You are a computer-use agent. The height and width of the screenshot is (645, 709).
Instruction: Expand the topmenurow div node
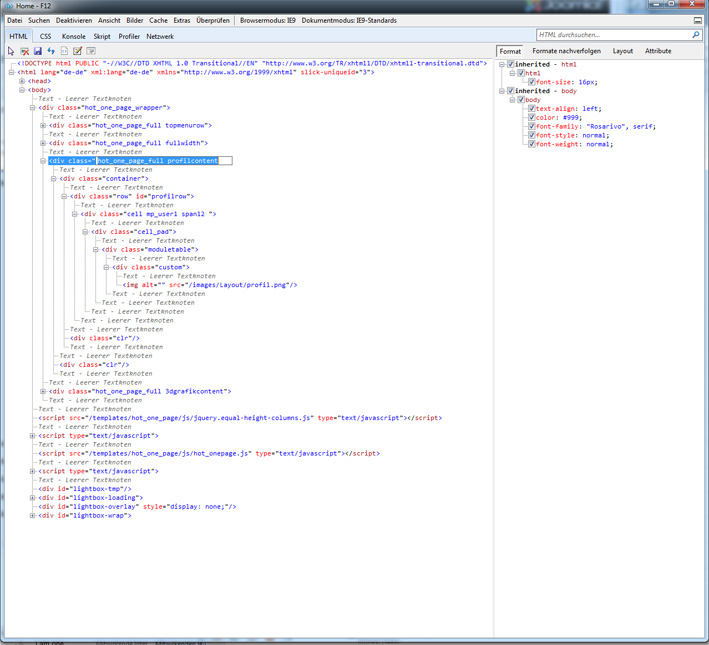tap(43, 126)
